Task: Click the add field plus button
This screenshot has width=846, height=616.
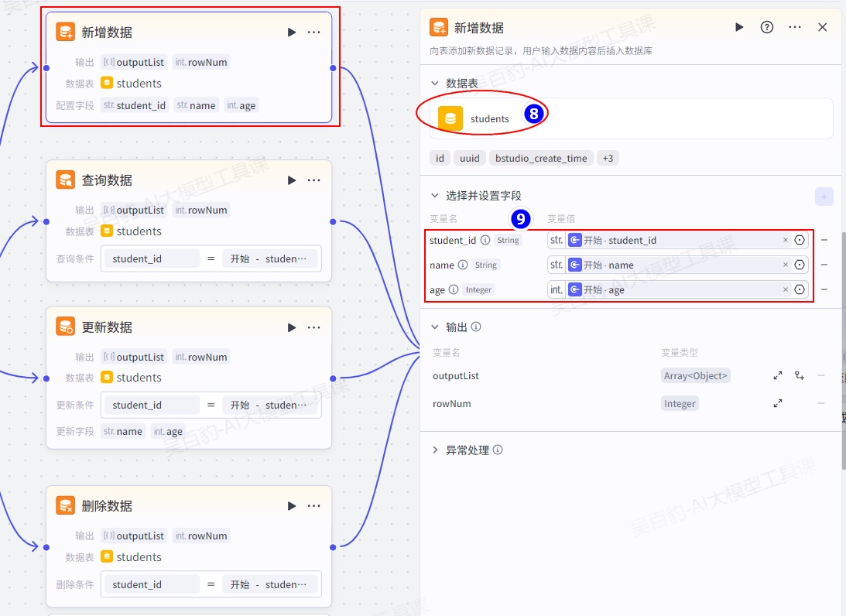Action: pos(824,197)
